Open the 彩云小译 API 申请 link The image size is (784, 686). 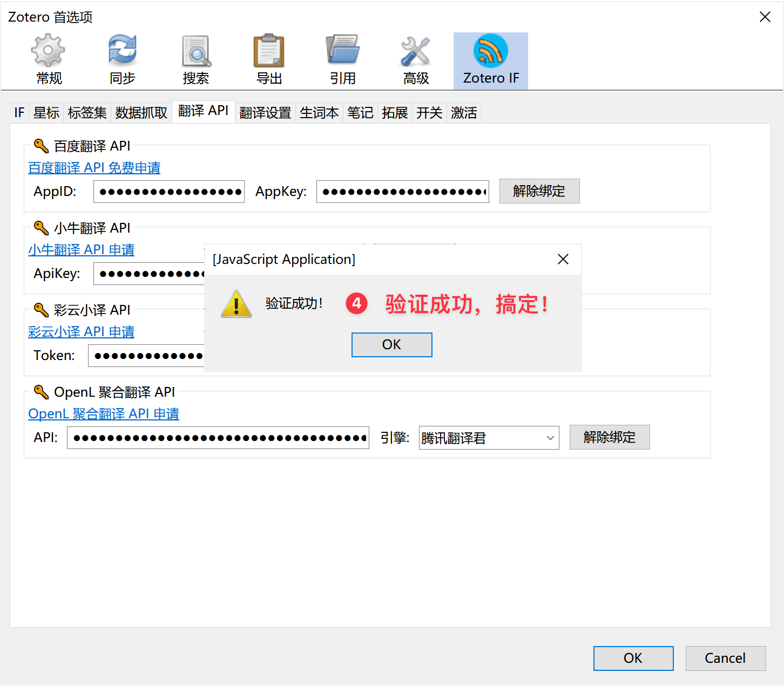point(81,332)
